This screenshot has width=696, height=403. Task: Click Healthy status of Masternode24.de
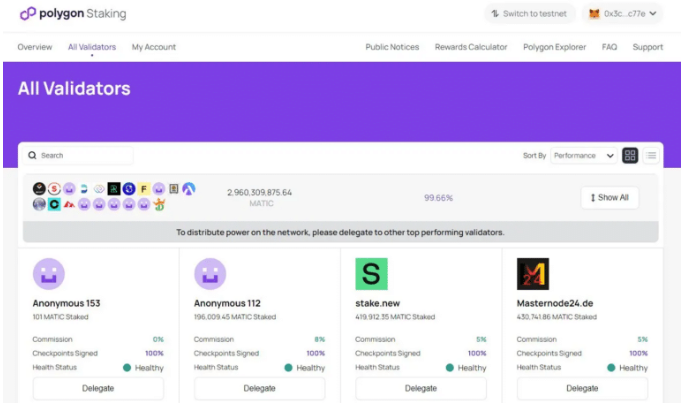click(627, 368)
